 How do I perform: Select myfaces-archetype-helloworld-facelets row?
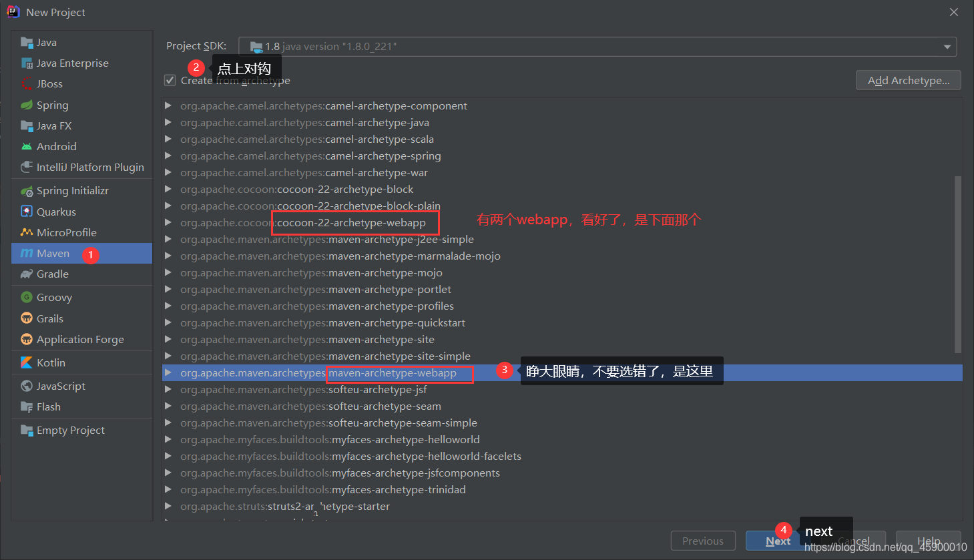(562, 456)
